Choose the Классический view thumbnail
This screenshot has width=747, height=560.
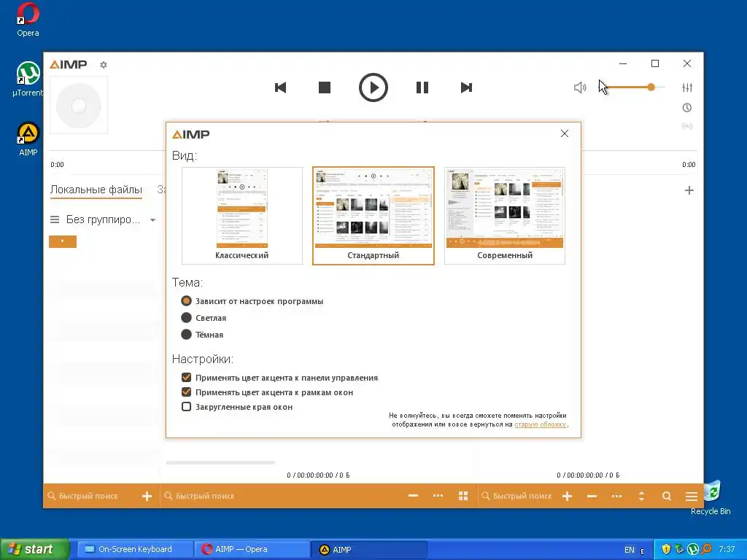242,216
